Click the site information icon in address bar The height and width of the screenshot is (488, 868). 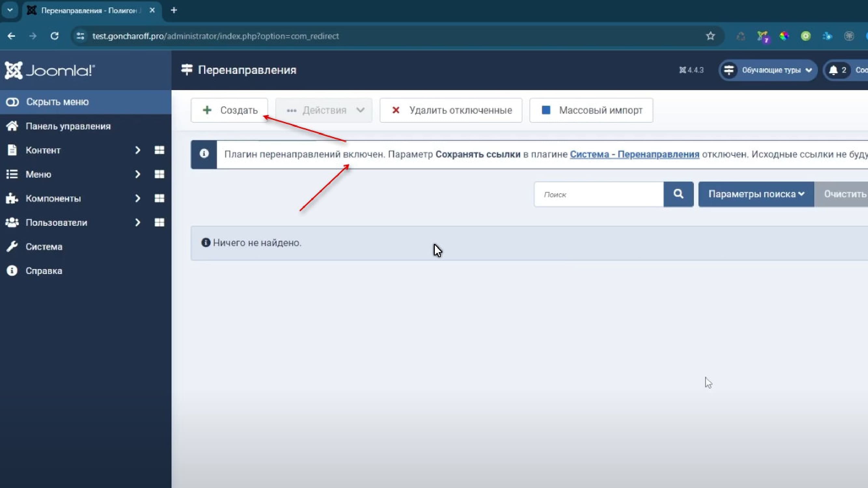pos(80,36)
